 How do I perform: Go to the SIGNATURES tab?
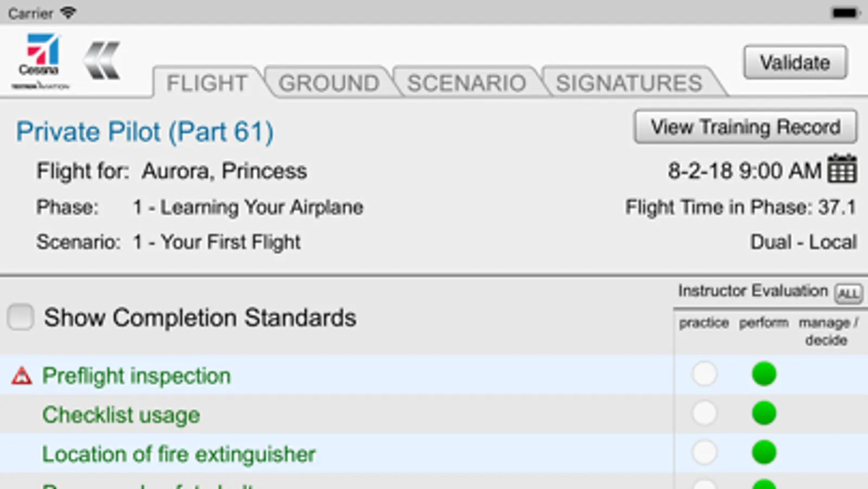click(x=629, y=83)
